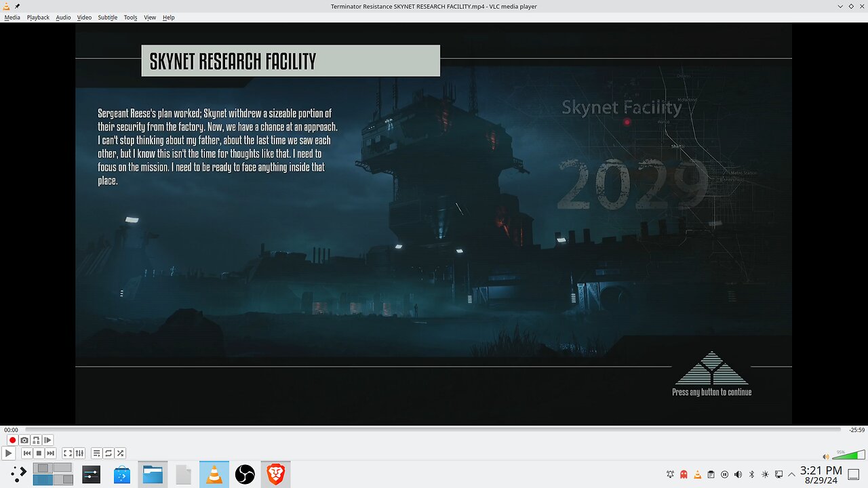The width and height of the screenshot is (868, 488).
Task: Open Dolphin file manager from taskbar
Action: 153,474
